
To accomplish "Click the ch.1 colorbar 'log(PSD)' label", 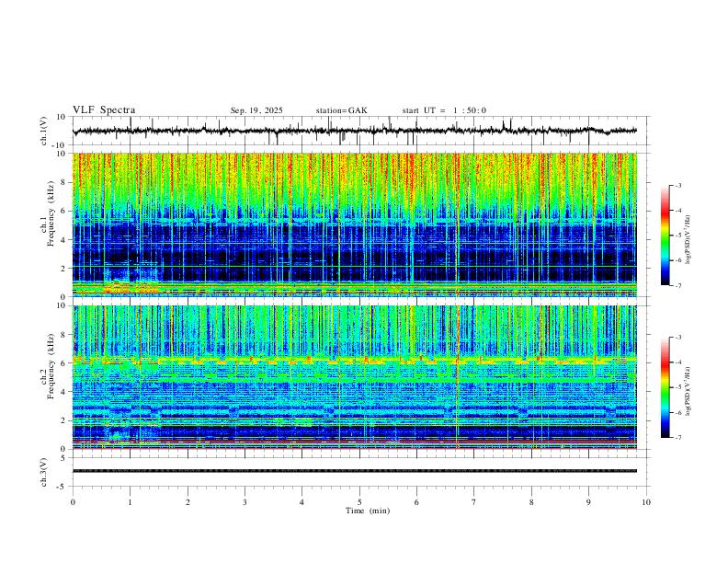I will tap(688, 240).
